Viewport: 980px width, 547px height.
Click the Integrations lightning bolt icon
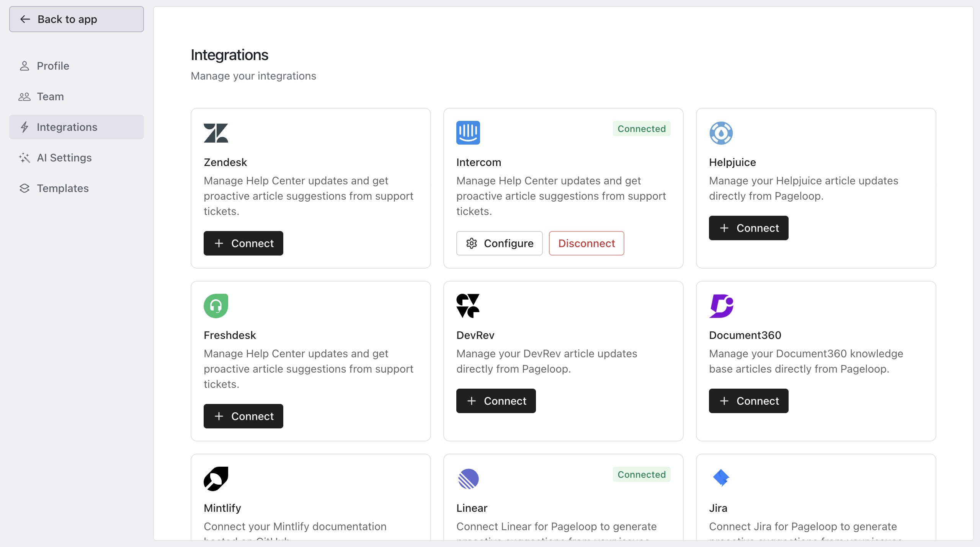coord(24,127)
